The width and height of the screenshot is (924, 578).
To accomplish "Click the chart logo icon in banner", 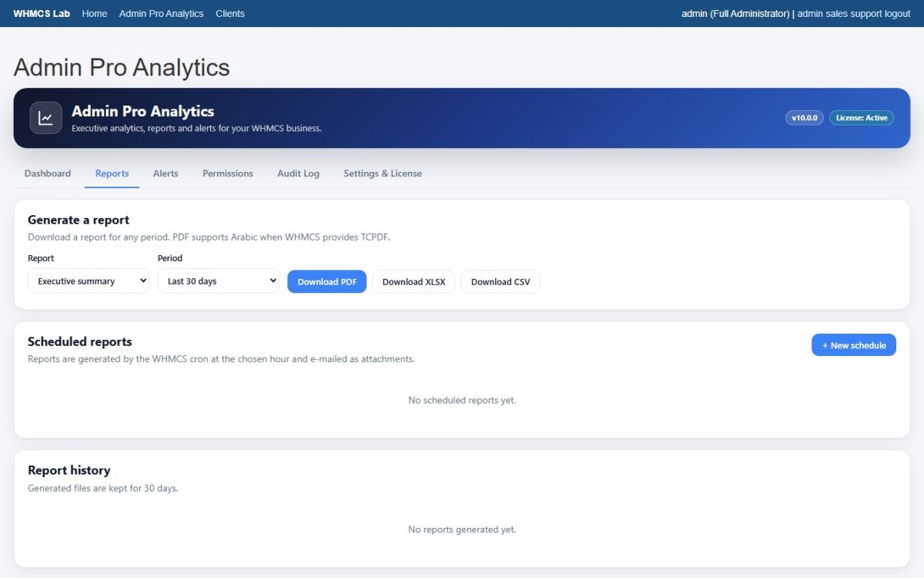I will click(45, 118).
